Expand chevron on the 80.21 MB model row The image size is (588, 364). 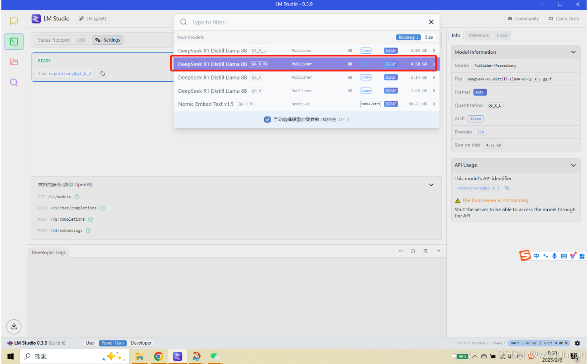434,104
